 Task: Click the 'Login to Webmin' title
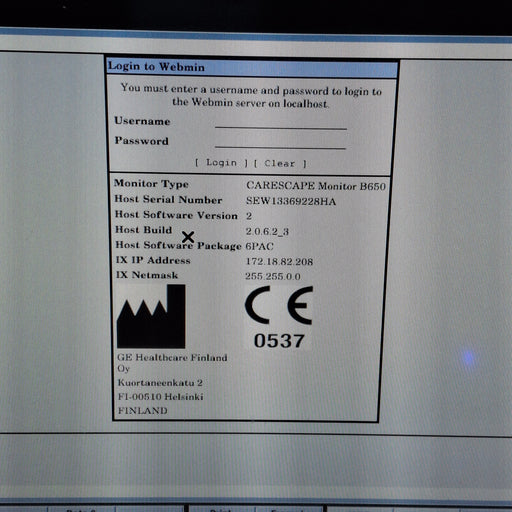[156, 67]
